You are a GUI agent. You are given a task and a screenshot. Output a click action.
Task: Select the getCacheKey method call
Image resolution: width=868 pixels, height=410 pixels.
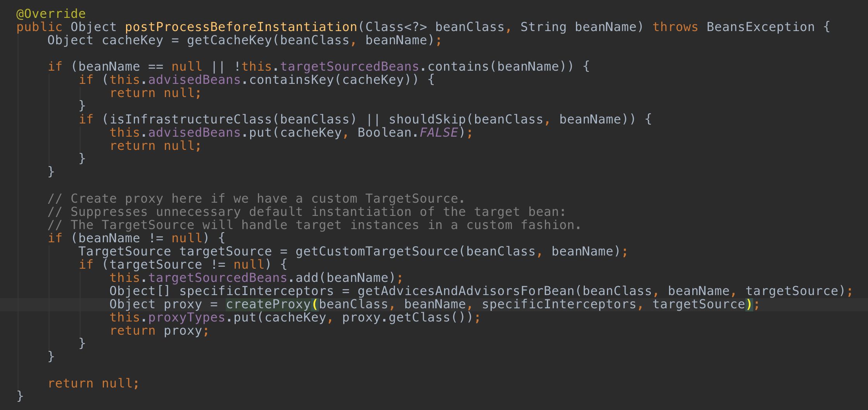coord(229,40)
